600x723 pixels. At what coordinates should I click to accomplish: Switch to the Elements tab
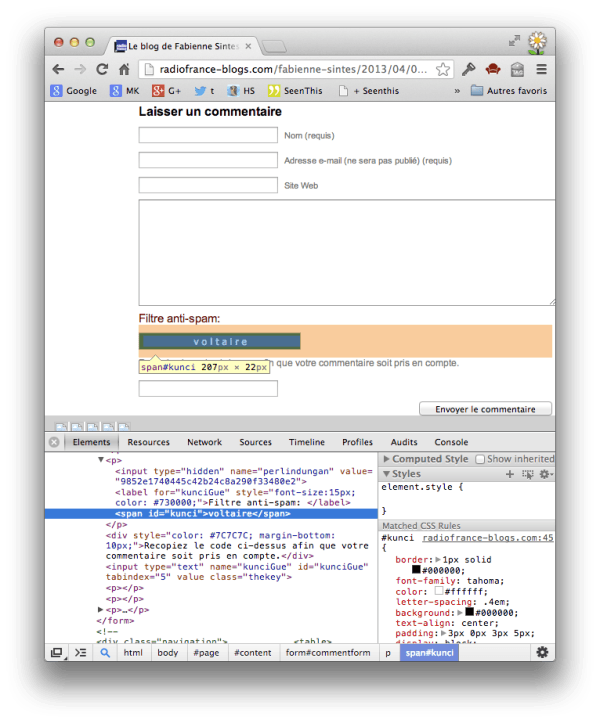[x=91, y=442]
